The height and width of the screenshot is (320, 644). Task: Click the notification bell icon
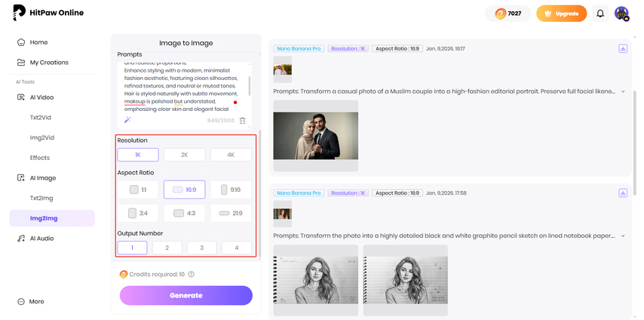coord(600,14)
